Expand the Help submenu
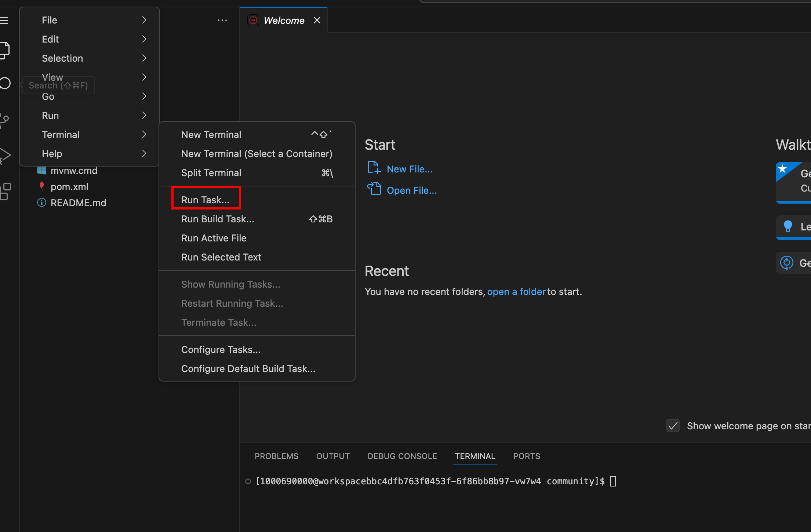Viewport: 811px width, 532px height. click(90, 154)
